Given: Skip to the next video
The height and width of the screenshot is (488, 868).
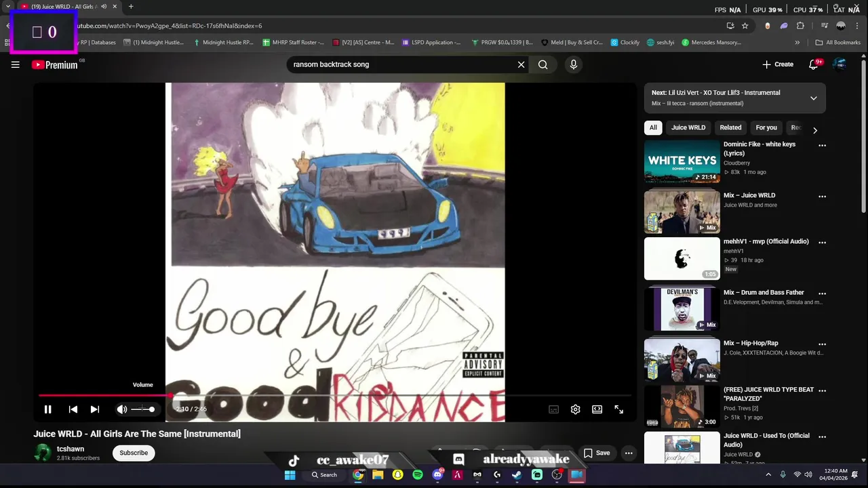Looking at the screenshot, I should [95, 409].
